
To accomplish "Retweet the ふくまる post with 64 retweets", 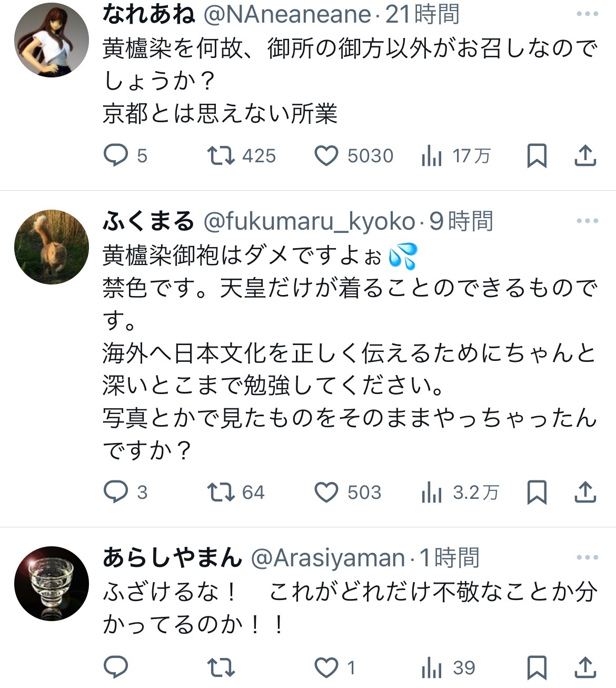I will tap(221, 492).
